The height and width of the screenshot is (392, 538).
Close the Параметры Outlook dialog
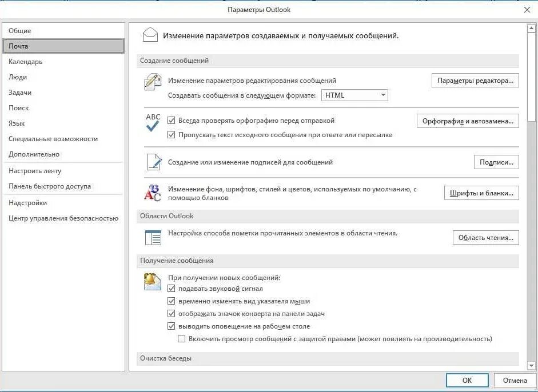pos(527,10)
